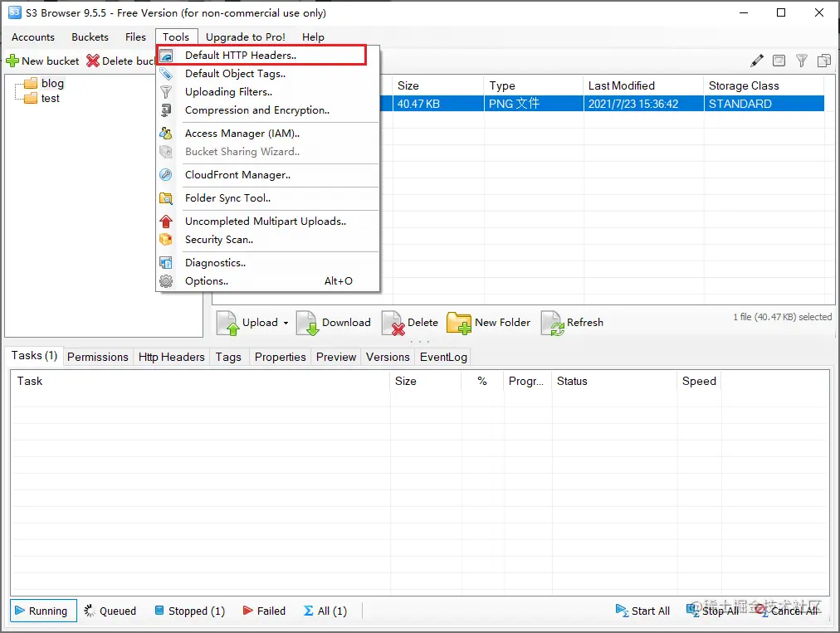840x633 pixels.
Task: Click the blog bucket folder icon
Action: (x=31, y=83)
